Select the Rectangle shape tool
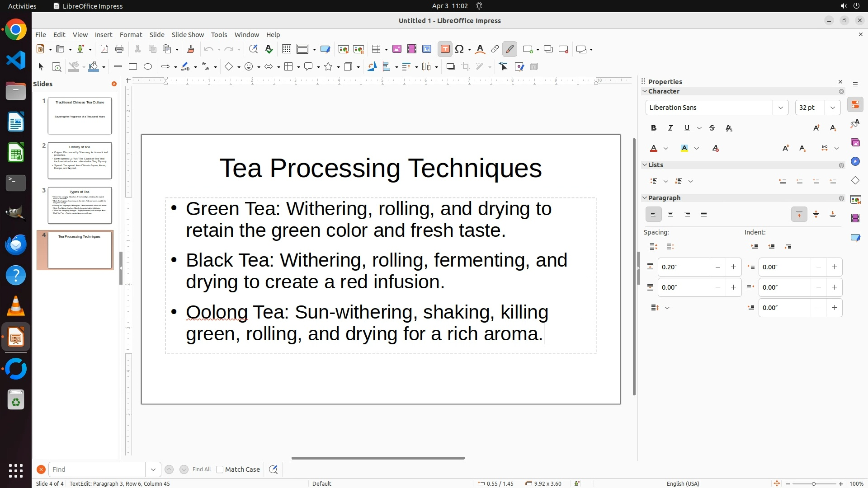Screen dimensions: 868x488 tap(133, 67)
